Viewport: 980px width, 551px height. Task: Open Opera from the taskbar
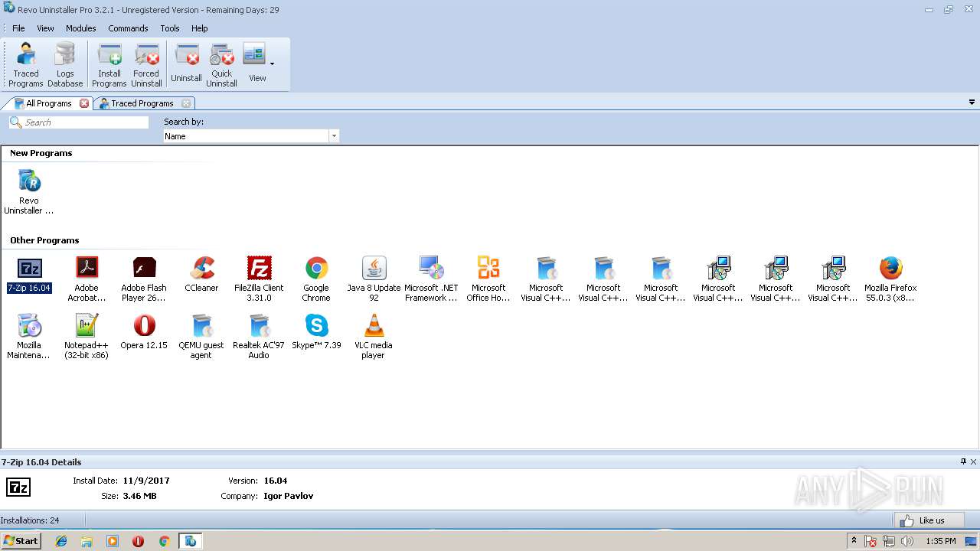pos(138,541)
